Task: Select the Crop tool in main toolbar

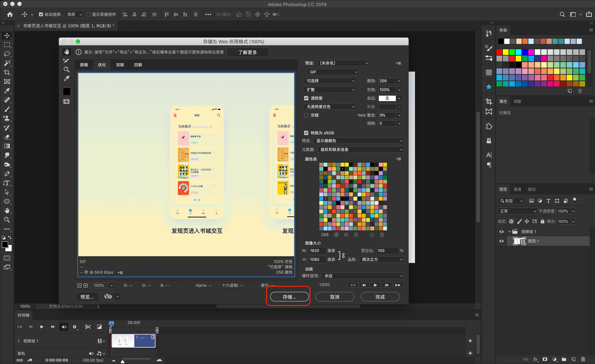Action: pyautogui.click(x=7, y=72)
